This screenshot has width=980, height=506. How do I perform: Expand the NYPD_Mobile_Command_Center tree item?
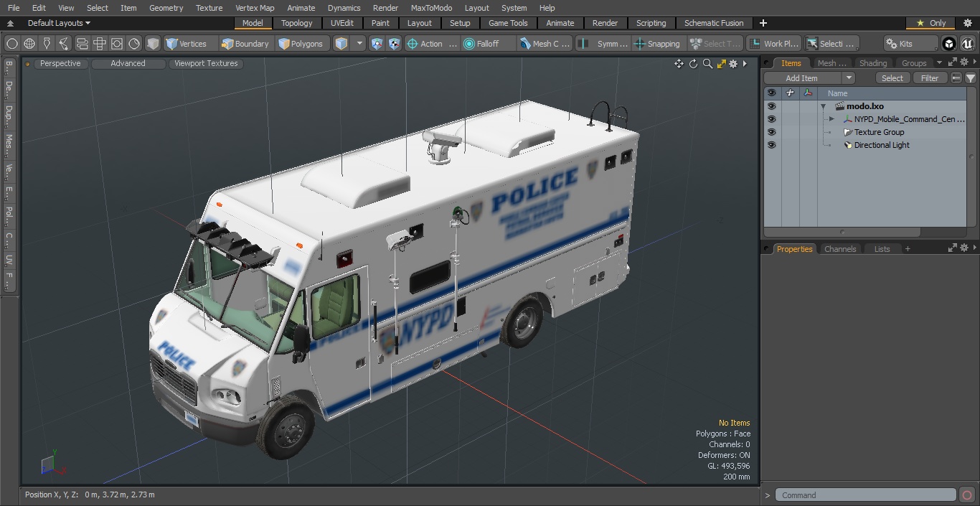(831, 119)
